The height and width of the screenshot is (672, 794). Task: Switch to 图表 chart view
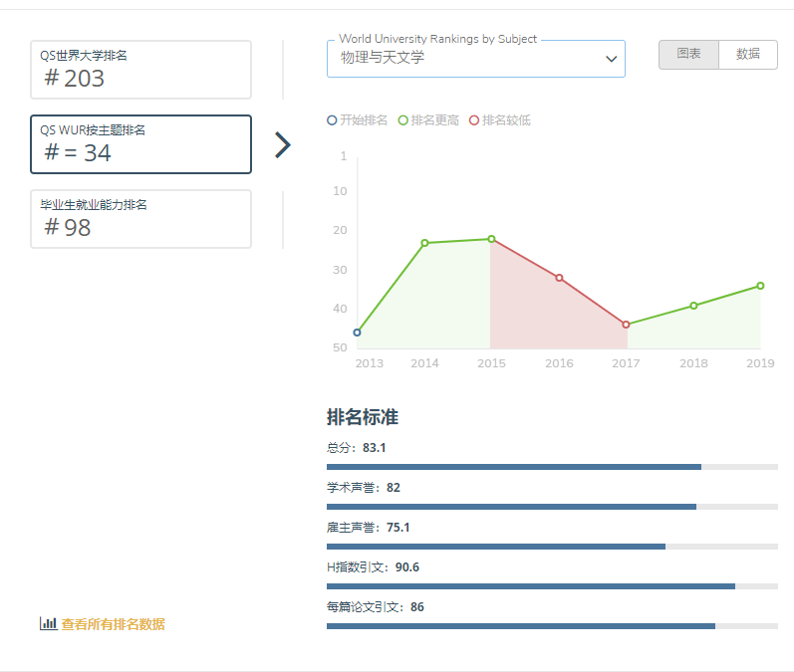coord(688,55)
